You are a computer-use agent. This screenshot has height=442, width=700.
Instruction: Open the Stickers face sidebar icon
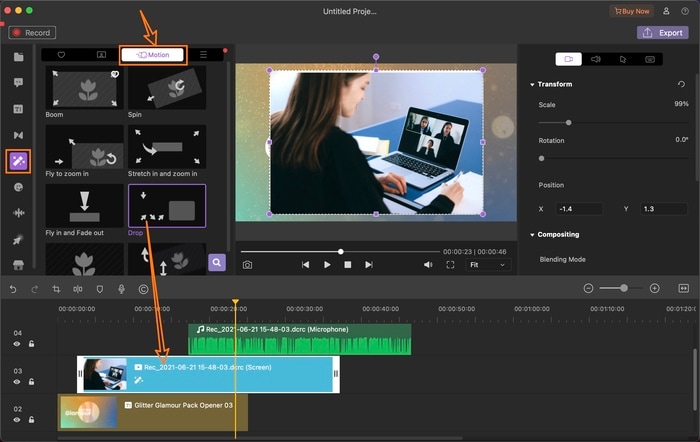click(x=18, y=188)
